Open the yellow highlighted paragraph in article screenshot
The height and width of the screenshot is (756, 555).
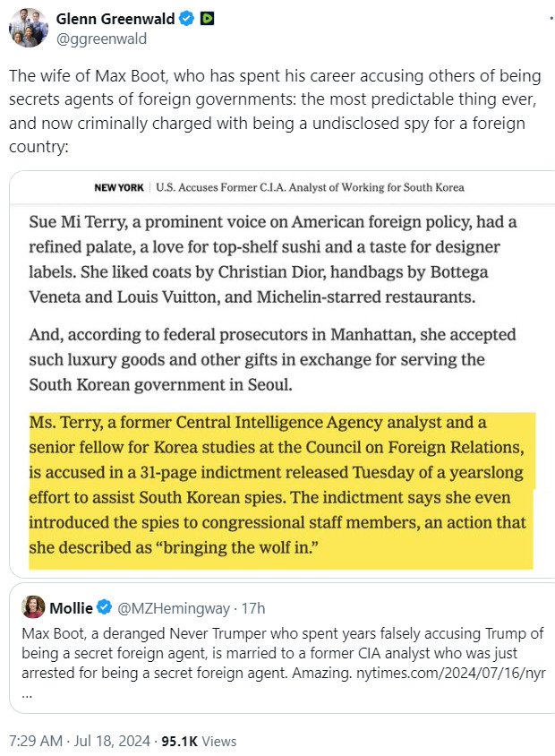(x=281, y=491)
